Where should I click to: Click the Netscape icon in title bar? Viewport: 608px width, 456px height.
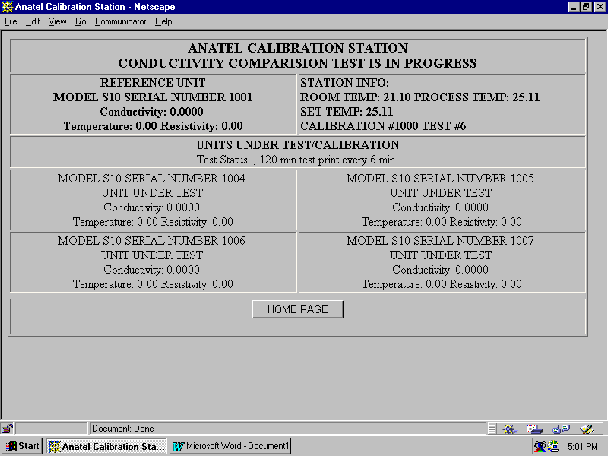coord(7,7)
